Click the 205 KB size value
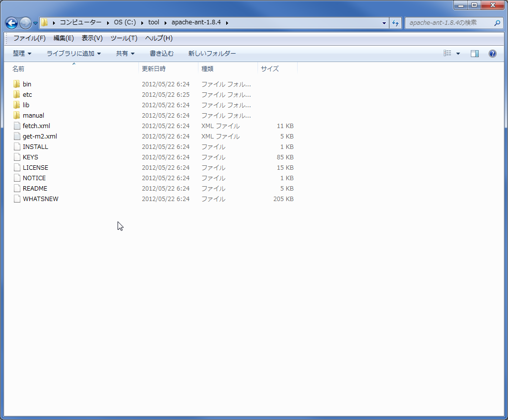The width and height of the screenshot is (508, 420). pos(283,199)
